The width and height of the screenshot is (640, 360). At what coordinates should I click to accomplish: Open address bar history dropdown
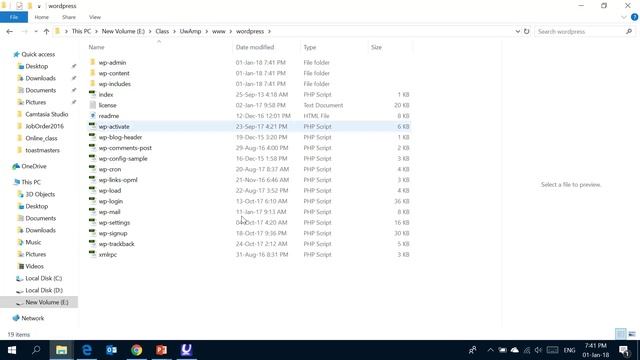tap(518, 31)
